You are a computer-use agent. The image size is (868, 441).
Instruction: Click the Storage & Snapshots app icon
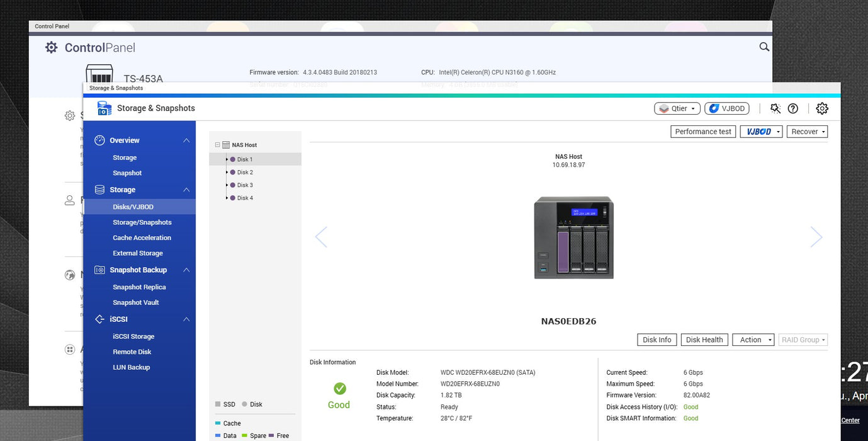[104, 108]
